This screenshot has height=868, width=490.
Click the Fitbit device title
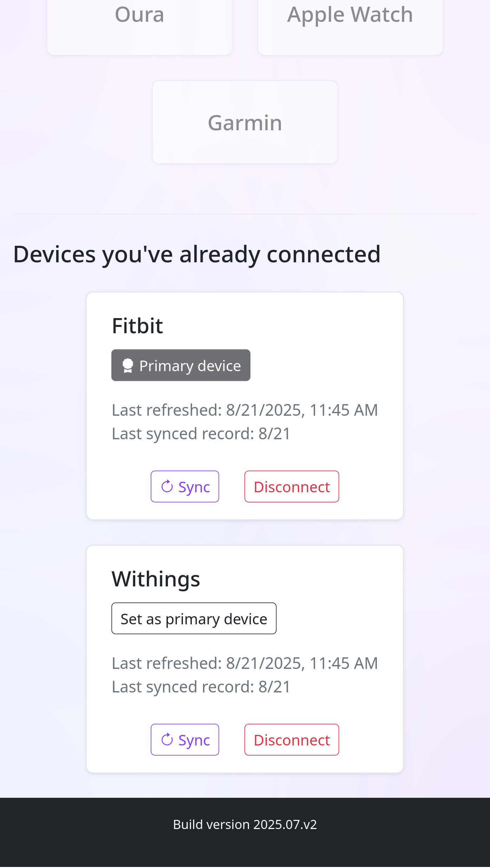click(137, 326)
